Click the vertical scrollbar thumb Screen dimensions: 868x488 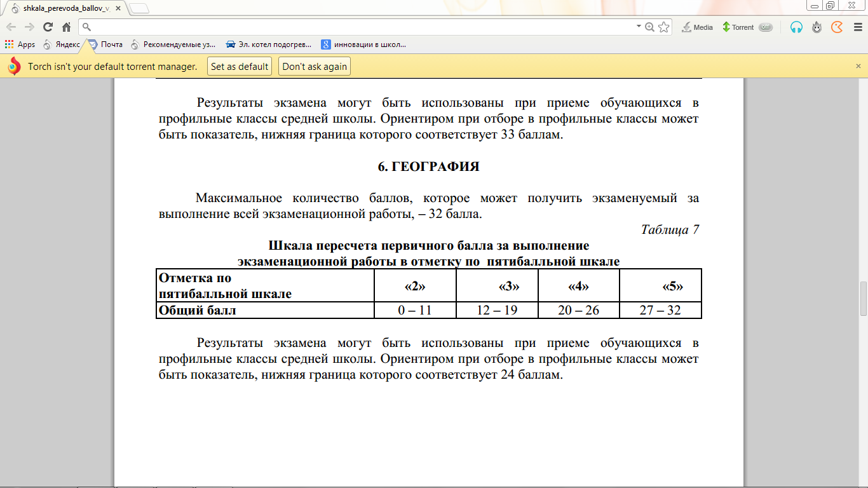(864, 299)
